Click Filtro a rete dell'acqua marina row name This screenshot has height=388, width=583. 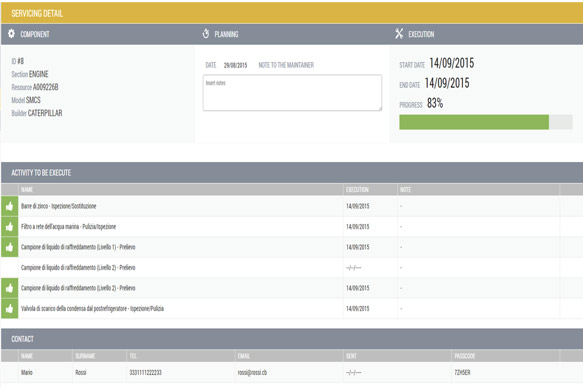[68, 227]
